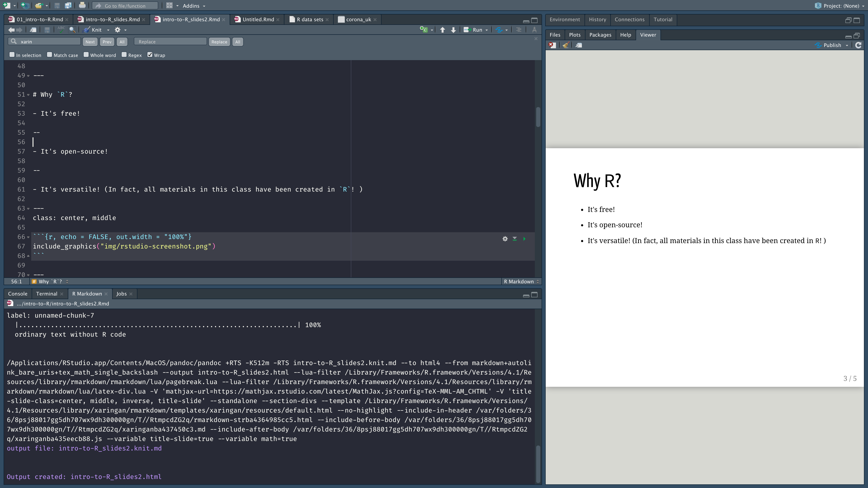Viewport: 868px width, 488px height.
Task: Click the Replace text input field
Action: [170, 42]
